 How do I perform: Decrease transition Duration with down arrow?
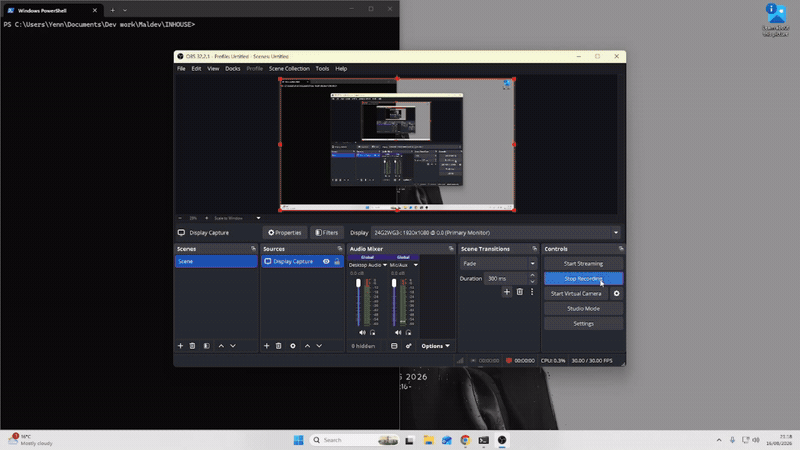coord(532,282)
